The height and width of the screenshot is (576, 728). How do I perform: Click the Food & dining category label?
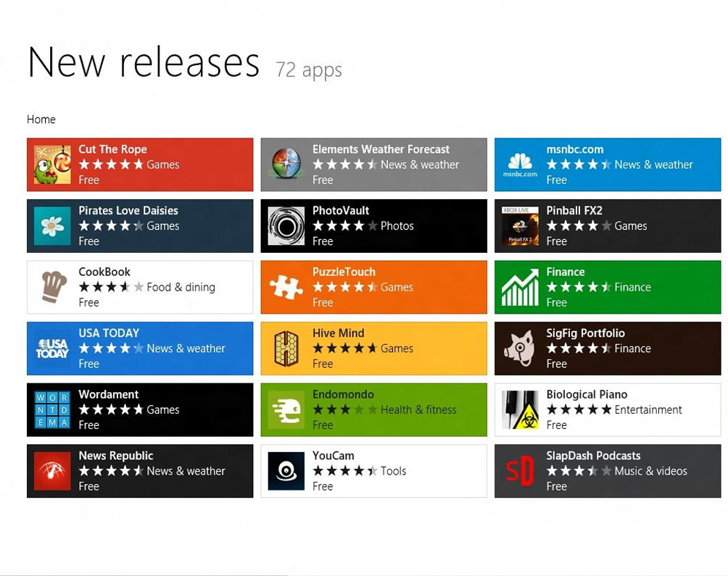[181, 287]
